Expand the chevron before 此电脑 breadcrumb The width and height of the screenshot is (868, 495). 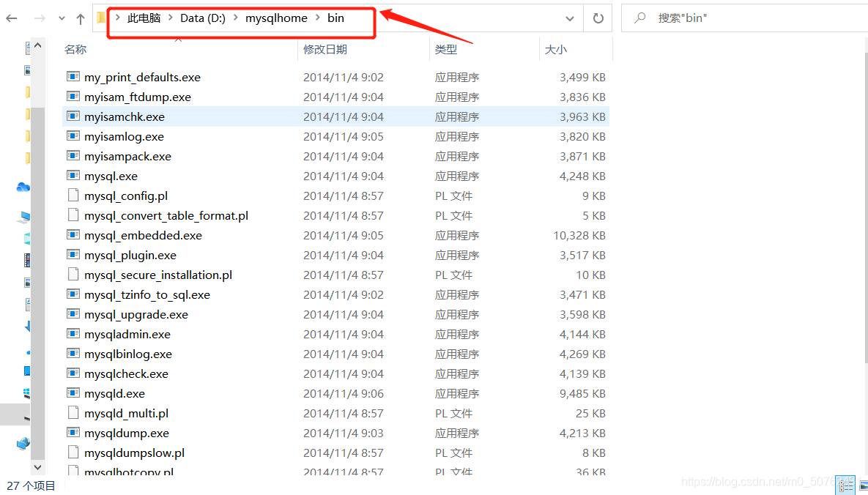click(117, 18)
